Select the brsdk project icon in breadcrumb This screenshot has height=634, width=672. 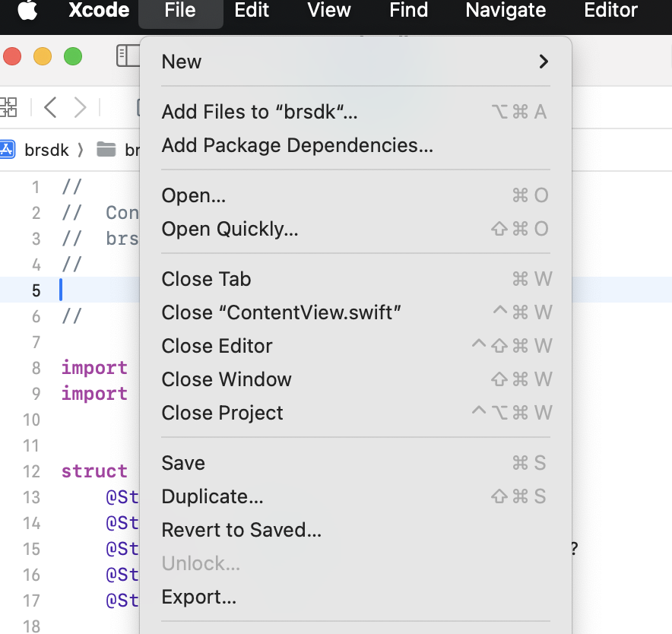coord(7,150)
